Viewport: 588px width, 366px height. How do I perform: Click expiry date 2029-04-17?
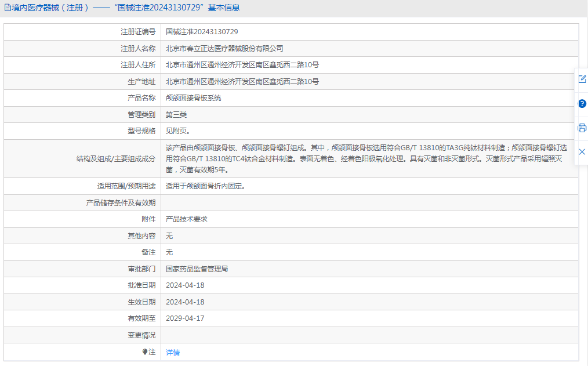[x=185, y=318]
